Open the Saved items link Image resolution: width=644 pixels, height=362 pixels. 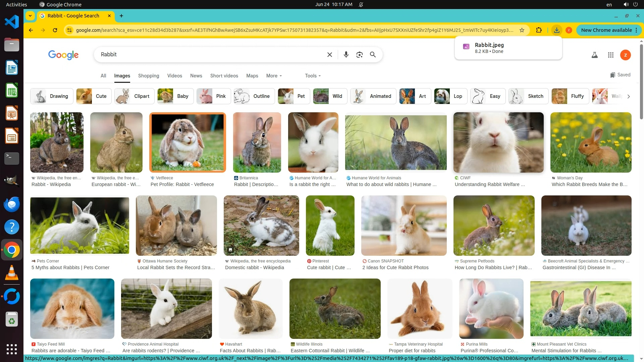click(620, 75)
